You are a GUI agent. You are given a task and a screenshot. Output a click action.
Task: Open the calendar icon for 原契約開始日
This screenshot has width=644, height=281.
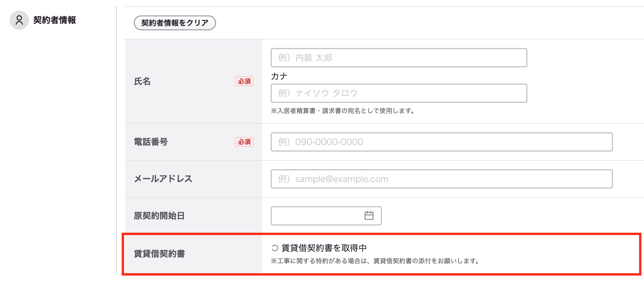tap(369, 215)
